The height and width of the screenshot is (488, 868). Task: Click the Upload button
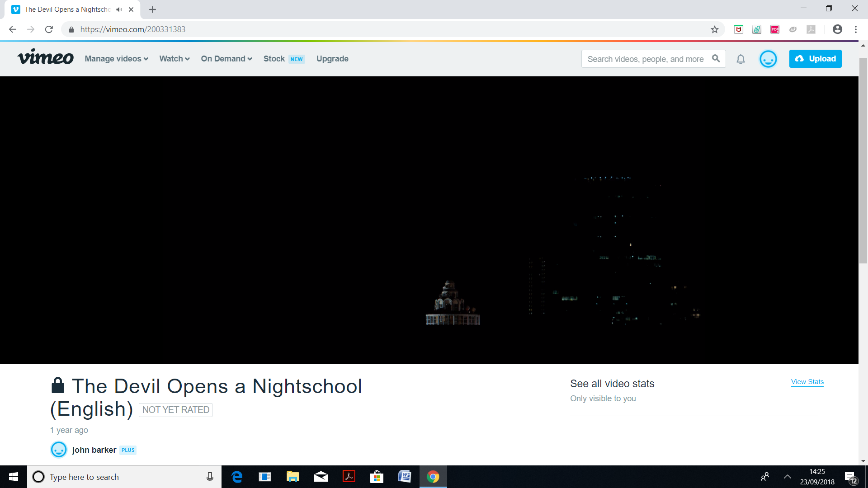coord(815,59)
